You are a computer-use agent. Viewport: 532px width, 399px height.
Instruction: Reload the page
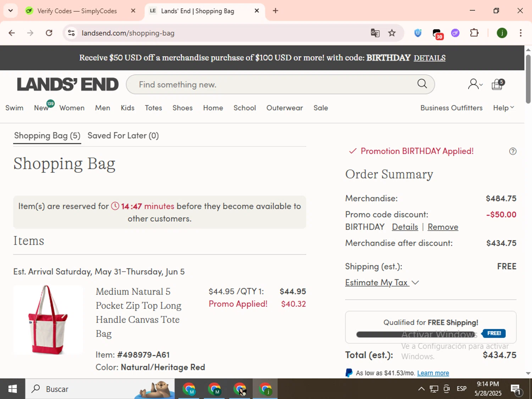(x=49, y=33)
